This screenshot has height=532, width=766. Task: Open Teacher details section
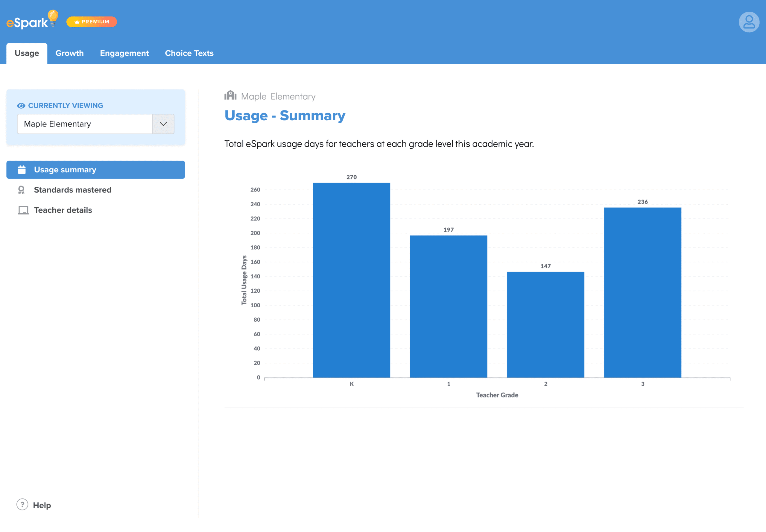(63, 210)
